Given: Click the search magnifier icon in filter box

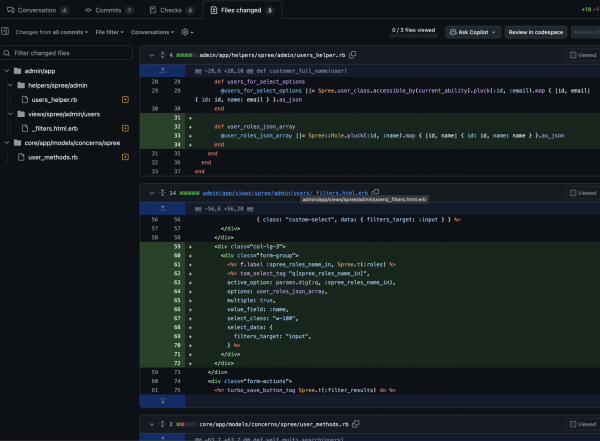Looking at the screenshot, I should (7, 53).
